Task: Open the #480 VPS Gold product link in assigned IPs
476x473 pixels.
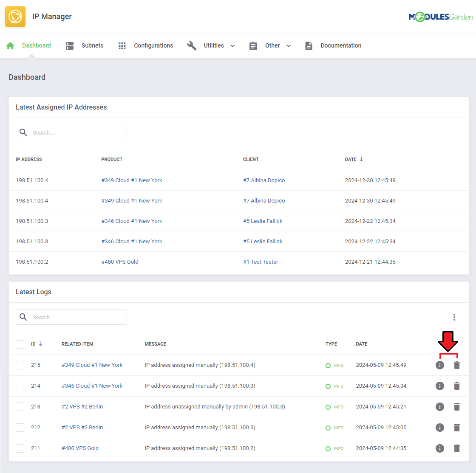Action: (x=120, y=262)
